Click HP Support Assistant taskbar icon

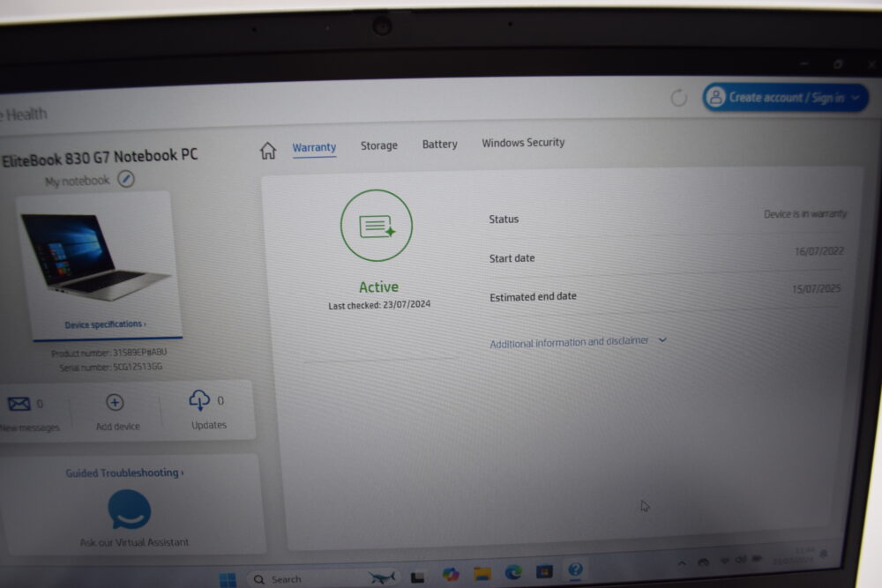(575, 570)
